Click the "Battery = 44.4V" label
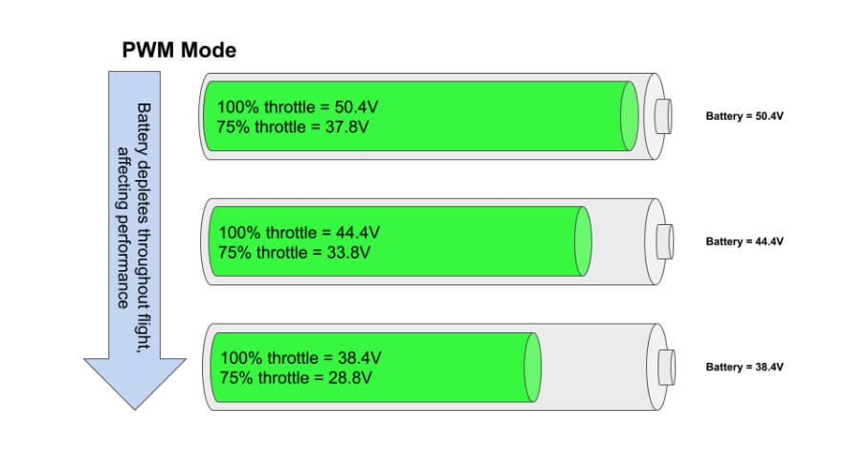The width and height of the screenshot is (868, 476). click(745, 241)
